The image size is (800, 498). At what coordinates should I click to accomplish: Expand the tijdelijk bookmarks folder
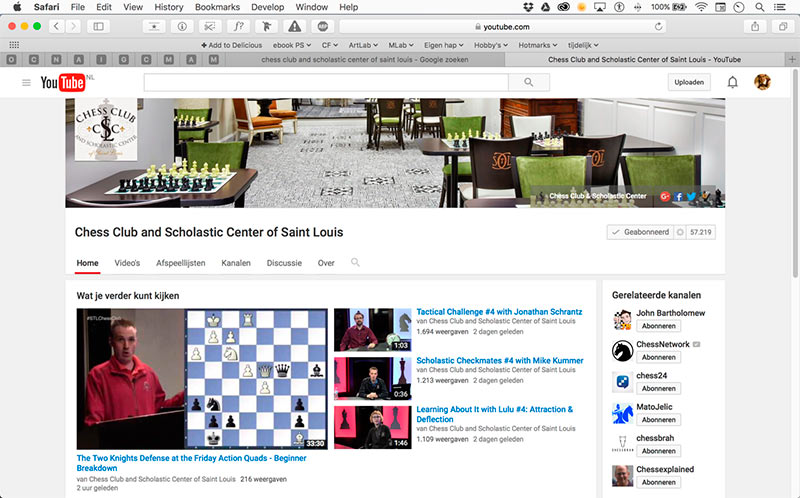pyautogui.click(x=583, y=45)
